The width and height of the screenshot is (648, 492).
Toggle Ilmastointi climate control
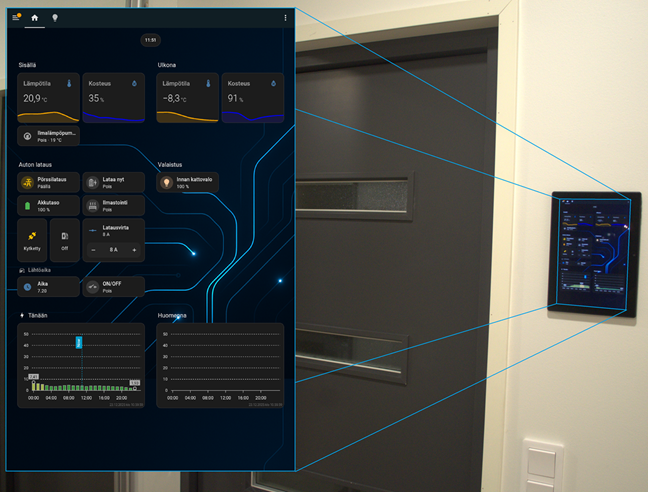[x=93, y=206]
